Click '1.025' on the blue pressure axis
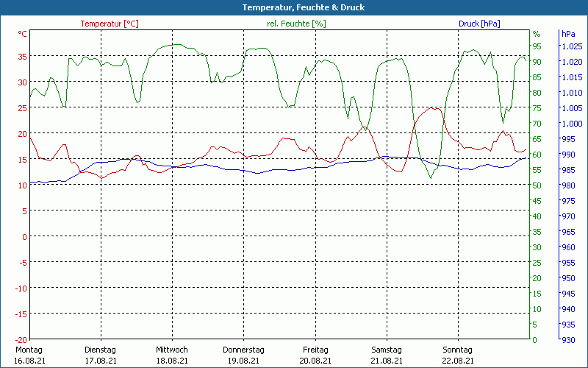The image size is (588, 368). [573, 46]
